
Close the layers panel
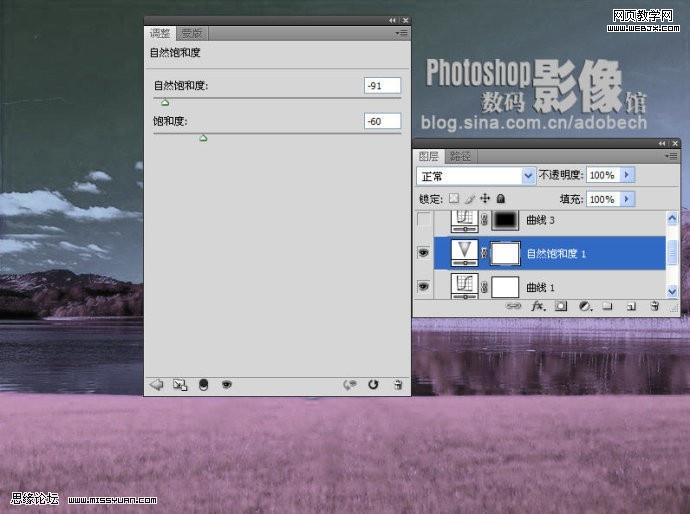click(x=675, y=143)
